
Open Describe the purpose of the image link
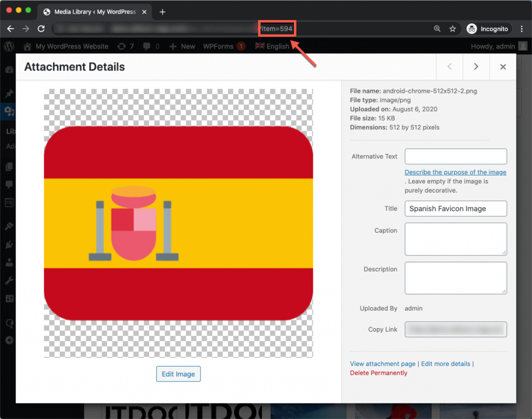coord(455,172)
